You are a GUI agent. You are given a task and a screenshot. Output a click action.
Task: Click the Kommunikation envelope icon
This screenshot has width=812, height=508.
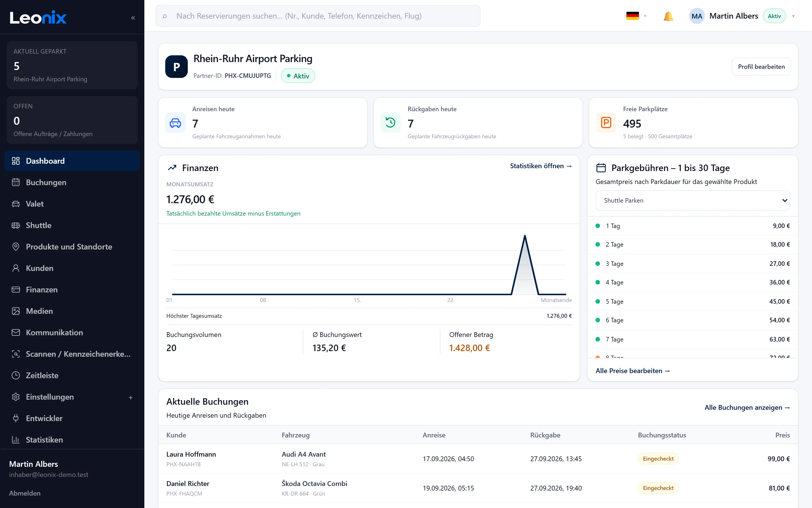tap(16, 333)
